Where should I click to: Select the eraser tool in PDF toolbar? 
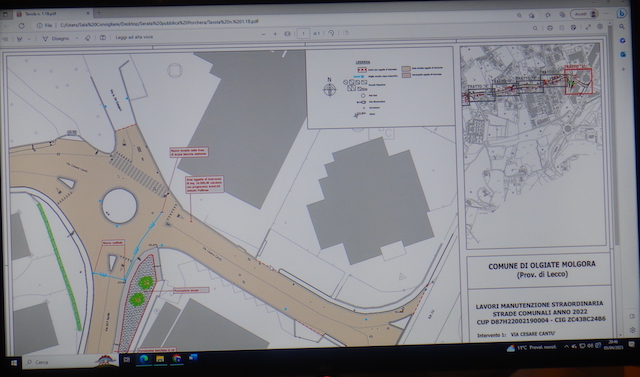coord(87,38)
